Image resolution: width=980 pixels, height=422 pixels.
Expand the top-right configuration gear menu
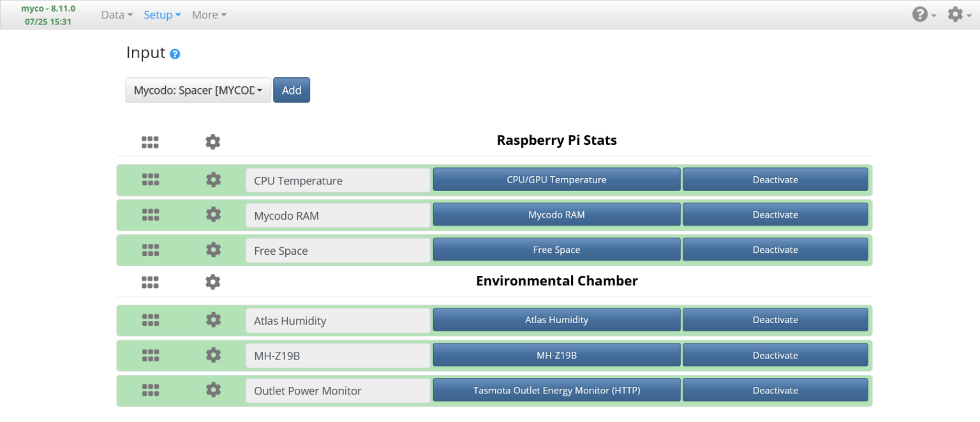pos(958,15)
